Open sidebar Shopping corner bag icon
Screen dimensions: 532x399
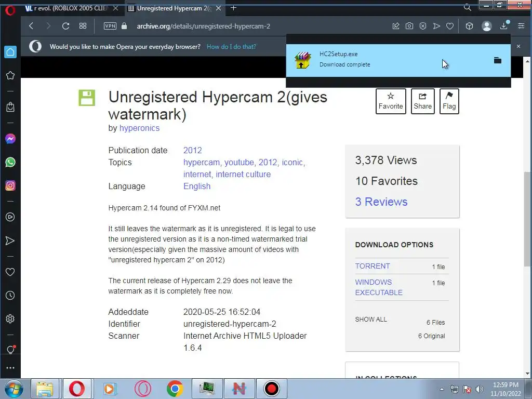10,107
